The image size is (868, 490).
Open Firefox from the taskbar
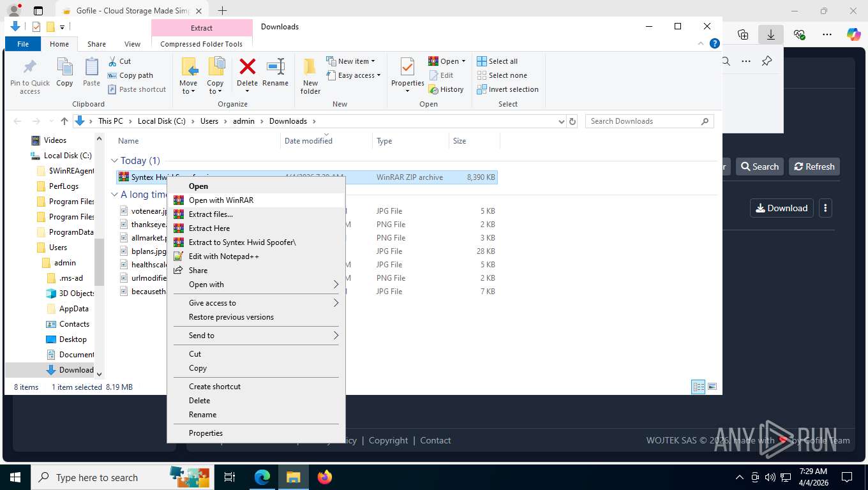point(325,477)
